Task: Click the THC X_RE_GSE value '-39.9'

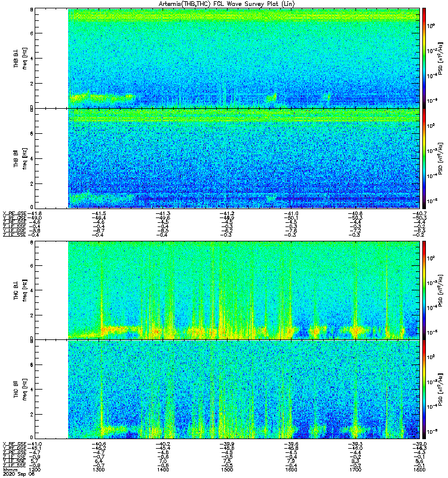Action: tap(227, 444)
